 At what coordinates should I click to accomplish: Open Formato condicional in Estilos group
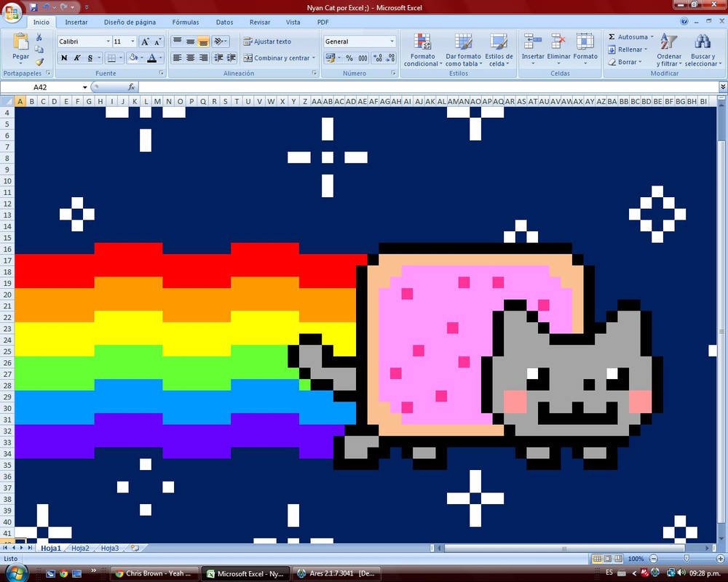pos(422,49)
